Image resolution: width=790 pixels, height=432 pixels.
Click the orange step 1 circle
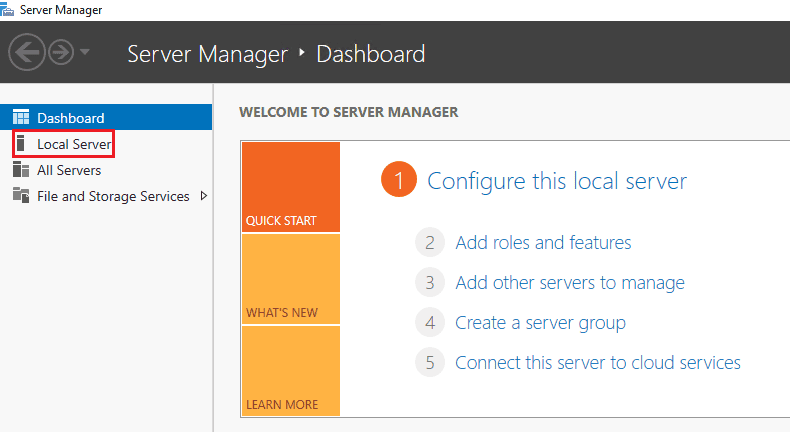(398, 181)
